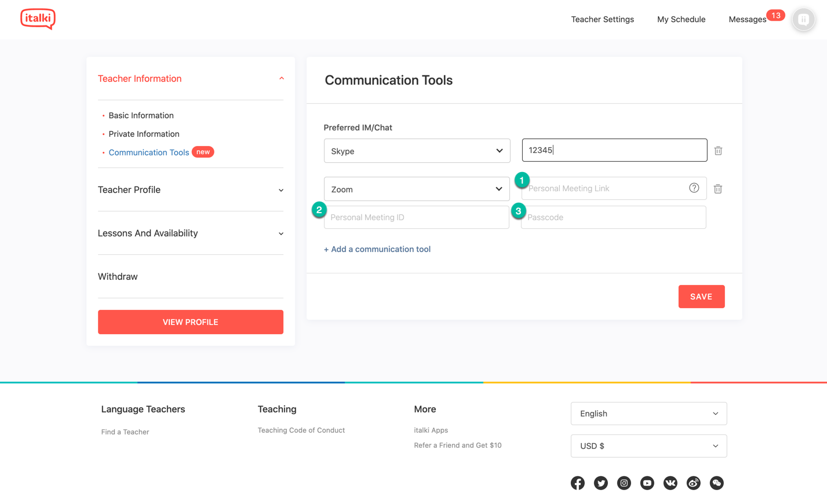Image resolution: width=827 pixels, height=504 pixels.
Task: Click the More footer heading
Action: click(x=424, y=409)
